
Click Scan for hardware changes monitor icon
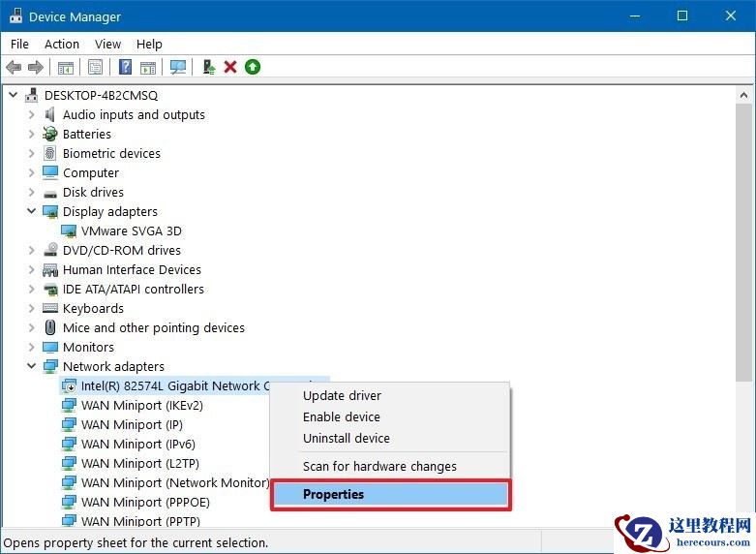coord(178,67)
